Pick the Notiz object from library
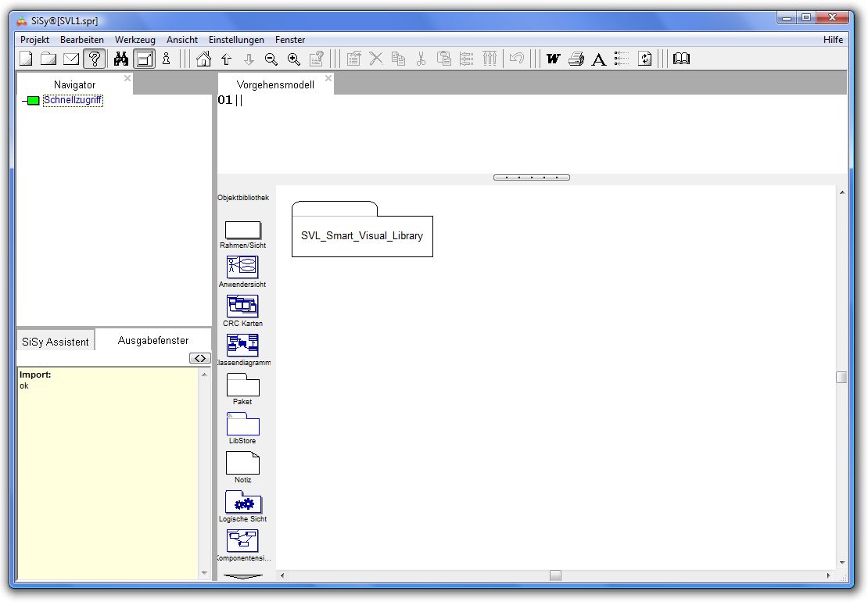The width and height of the screenshot is (868, 602). (x=242, y=463)
